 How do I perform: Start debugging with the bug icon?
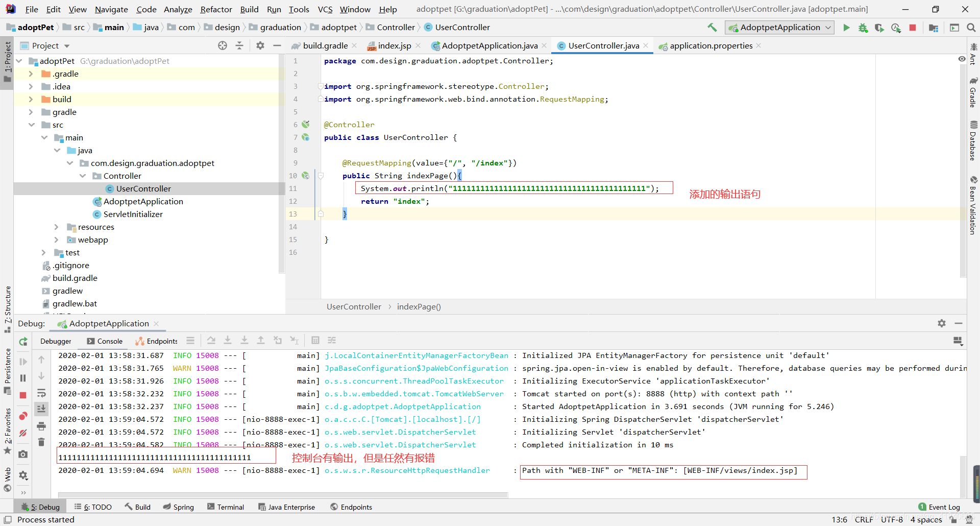click(863, 28)
